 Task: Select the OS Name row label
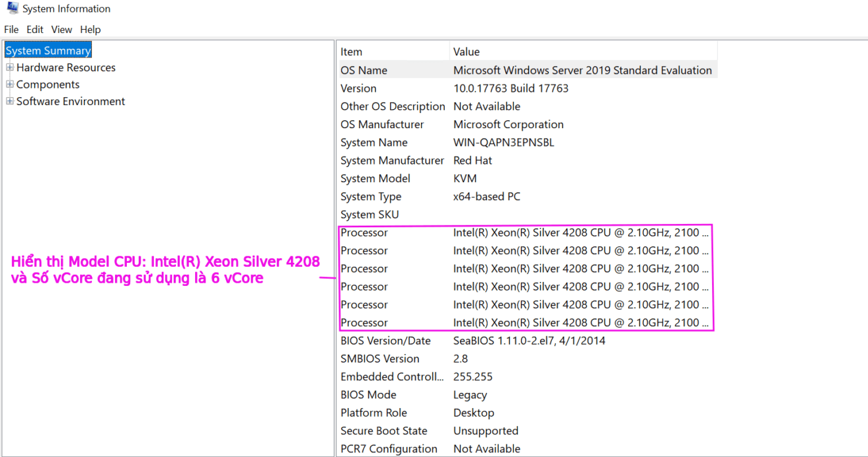[x=364, y=70]
